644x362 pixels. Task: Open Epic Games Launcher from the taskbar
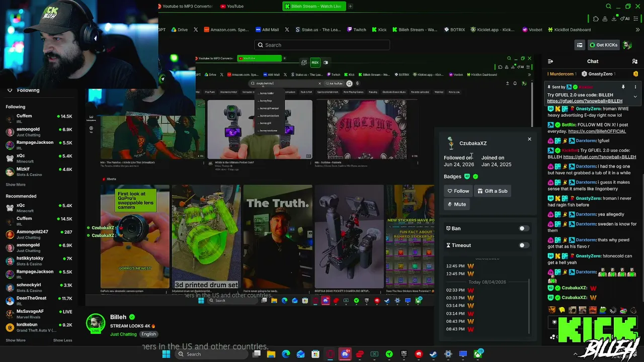point(404,354)
